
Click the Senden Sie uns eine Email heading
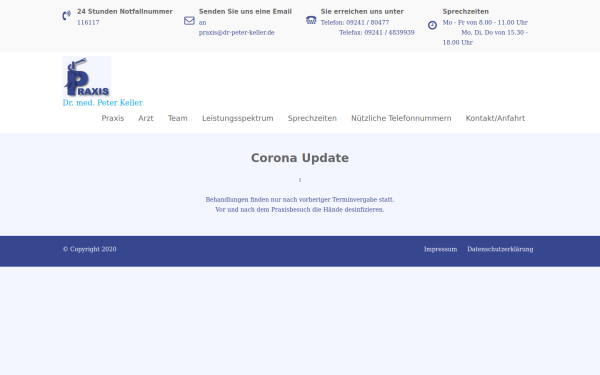[245, 11]
